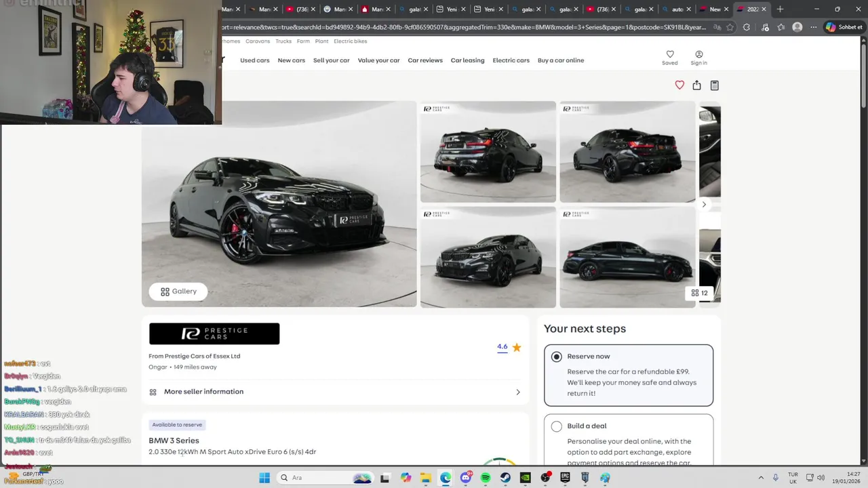Viewport: 868px width, 488px height.
Task: Open the Sell your car menu
Action: click(332, 60)
